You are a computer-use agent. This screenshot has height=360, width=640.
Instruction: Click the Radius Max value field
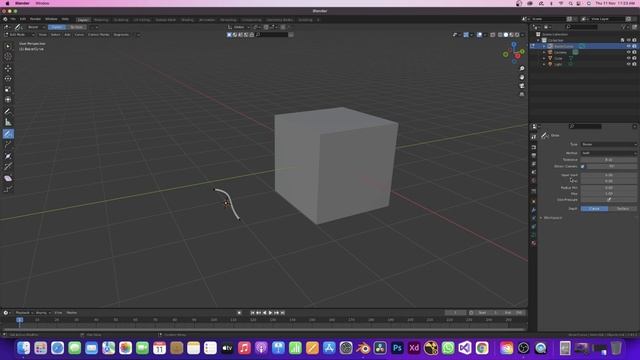(x=609, y=193)
